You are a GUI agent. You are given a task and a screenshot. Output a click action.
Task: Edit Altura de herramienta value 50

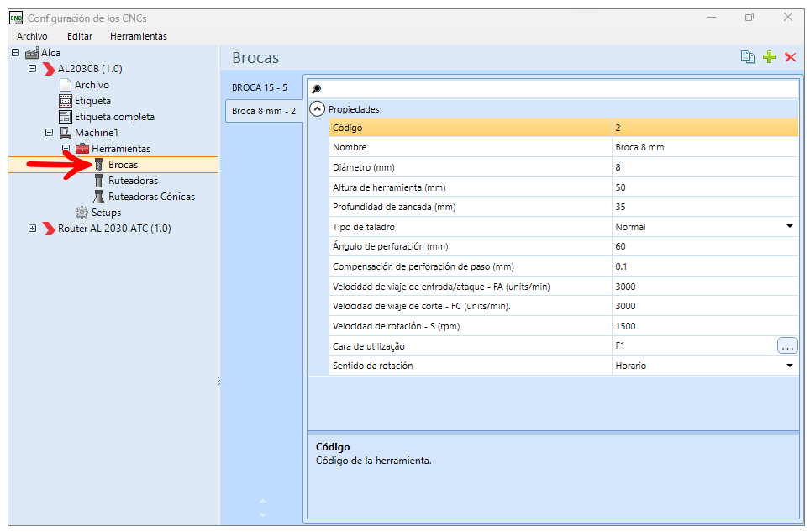tap(705, 187)
